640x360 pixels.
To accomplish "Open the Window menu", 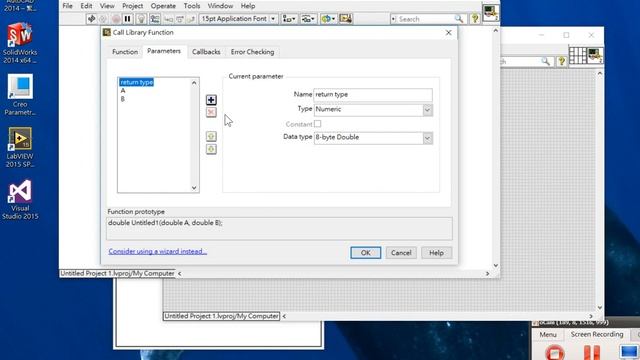I will pyautogui.click(x=220, y=6).
